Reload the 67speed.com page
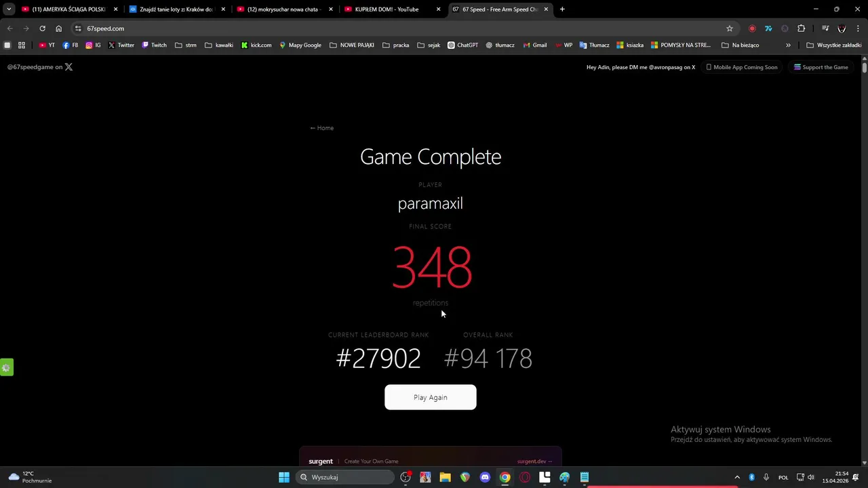 42,28
